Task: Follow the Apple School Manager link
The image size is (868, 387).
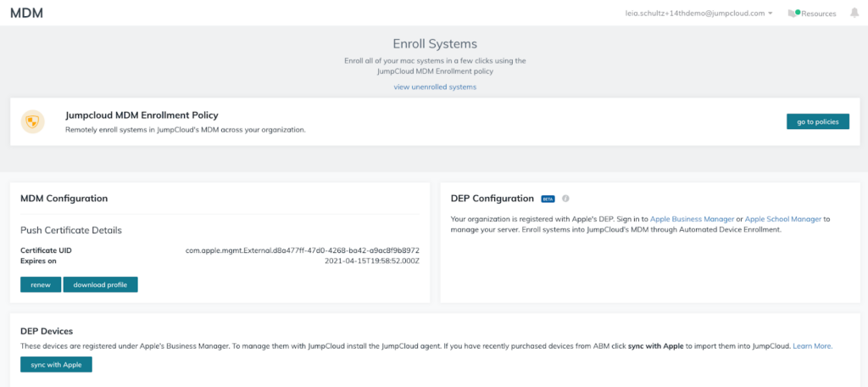Action: point(782,219)
